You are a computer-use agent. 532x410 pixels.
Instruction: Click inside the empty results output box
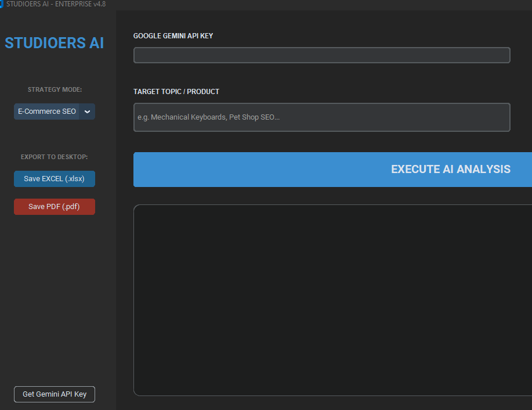click(332, 300)
